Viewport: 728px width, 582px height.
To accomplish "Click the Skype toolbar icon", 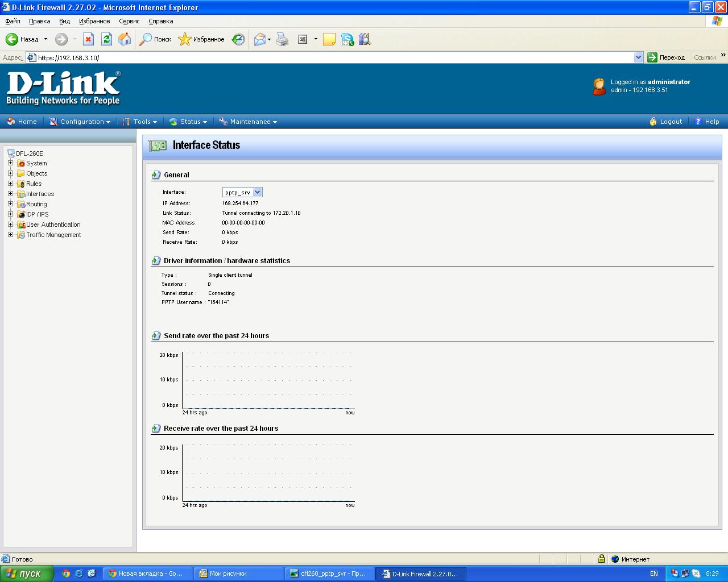I will tap(347, 39).
